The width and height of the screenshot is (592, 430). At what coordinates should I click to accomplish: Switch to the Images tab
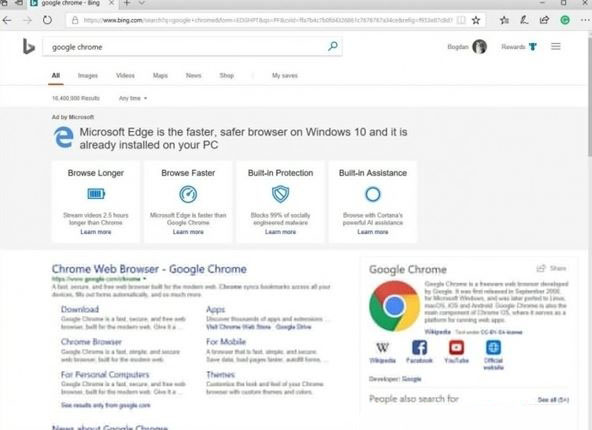pos(88,76)
